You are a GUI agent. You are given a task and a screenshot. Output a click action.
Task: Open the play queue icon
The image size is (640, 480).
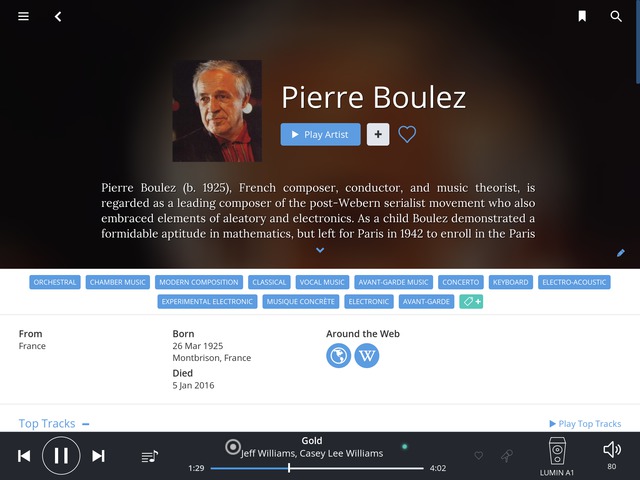click(149, 456)
